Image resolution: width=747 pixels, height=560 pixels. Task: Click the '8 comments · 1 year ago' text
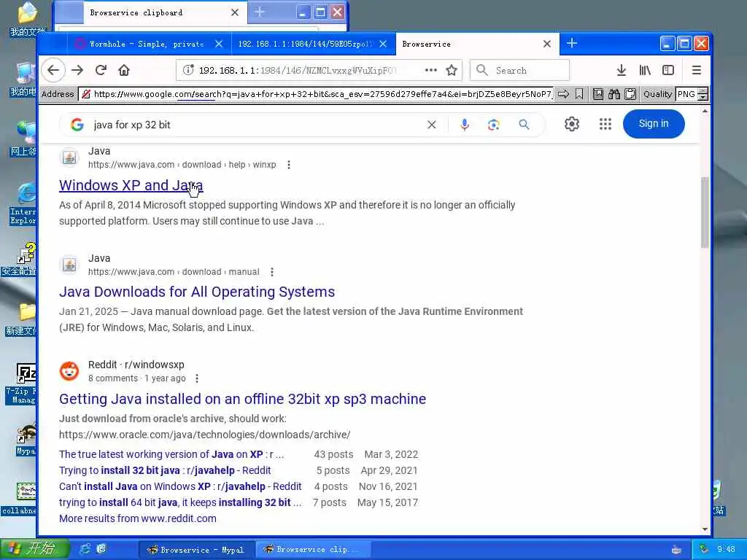[137, 378]
